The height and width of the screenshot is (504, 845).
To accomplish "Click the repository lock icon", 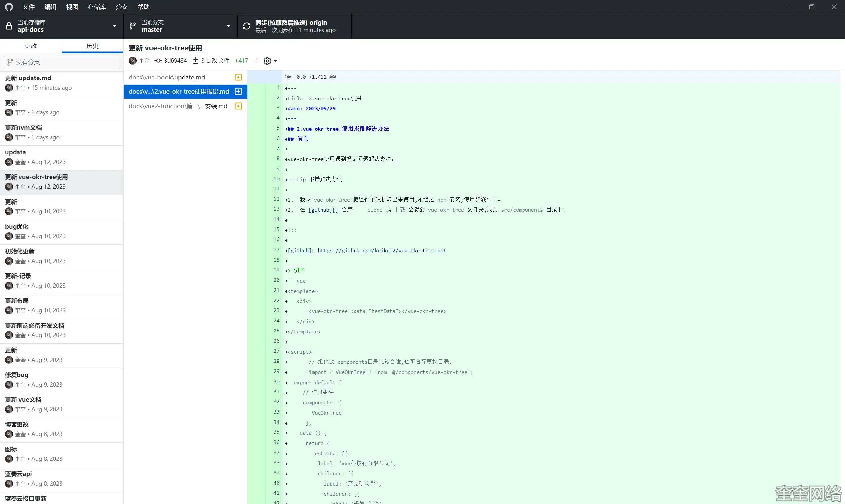I will point(9,26).
